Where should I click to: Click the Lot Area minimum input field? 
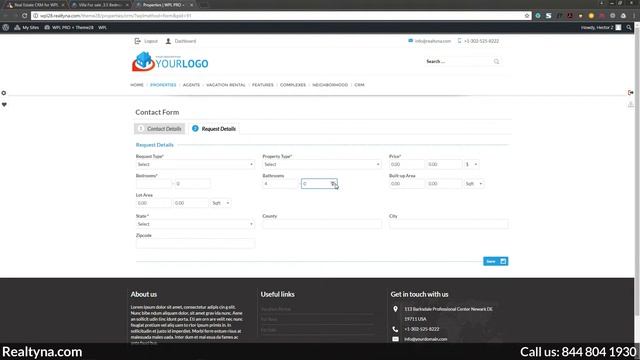point(153,203)
